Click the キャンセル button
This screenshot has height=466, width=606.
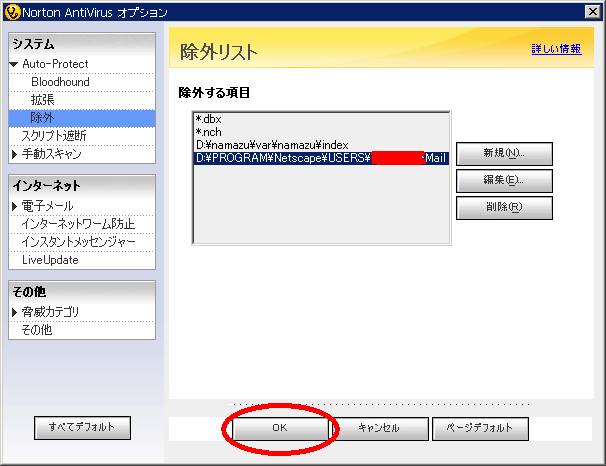click(x=379, y=428)
